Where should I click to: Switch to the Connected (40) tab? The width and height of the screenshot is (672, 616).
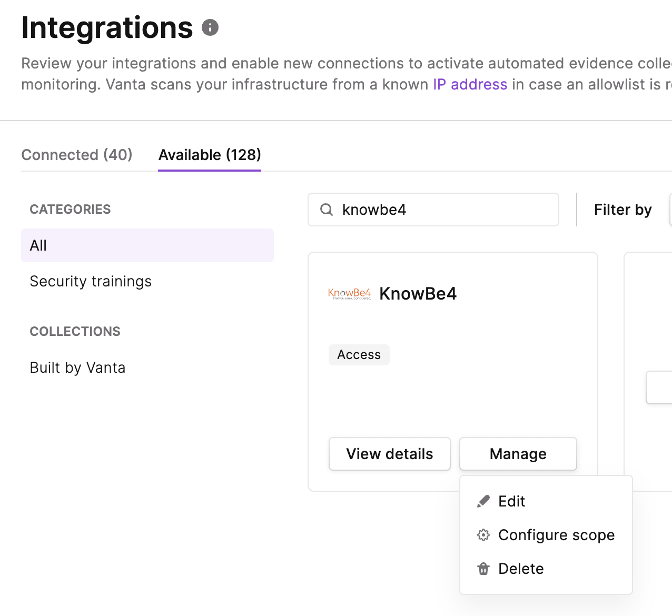coord(77,155)
